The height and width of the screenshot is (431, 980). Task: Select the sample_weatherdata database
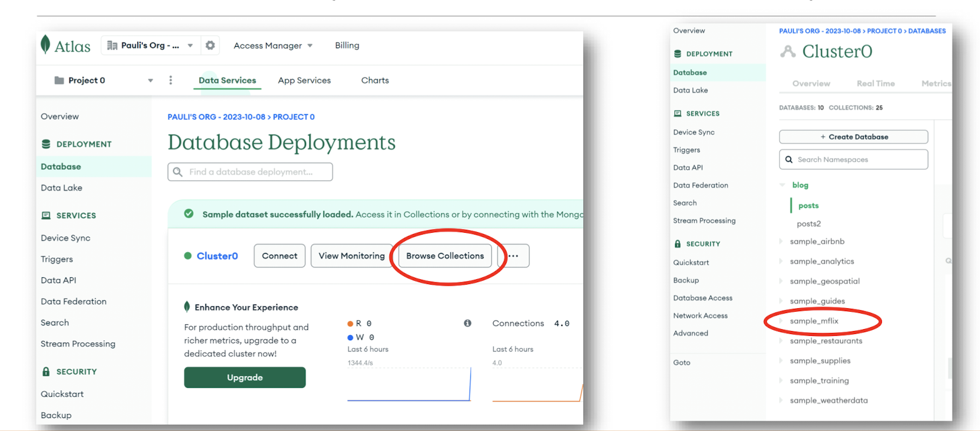point(829,400)
